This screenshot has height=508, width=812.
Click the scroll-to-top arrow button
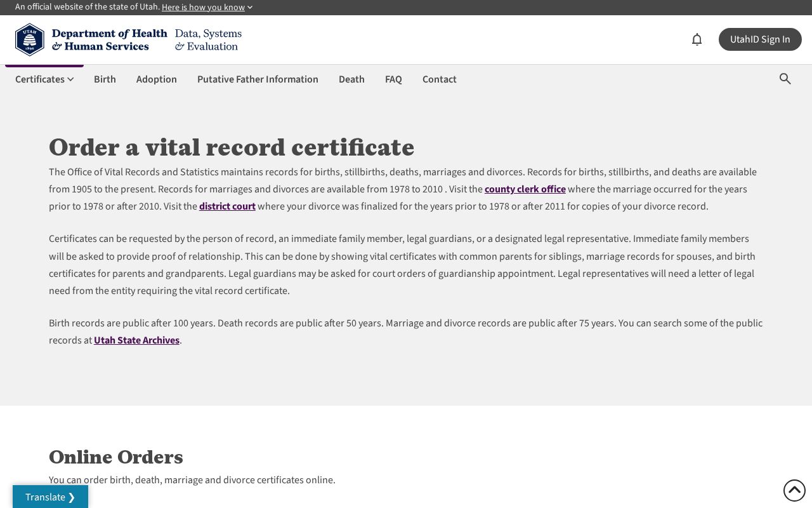pyautogui.click(x=794, y=490)
